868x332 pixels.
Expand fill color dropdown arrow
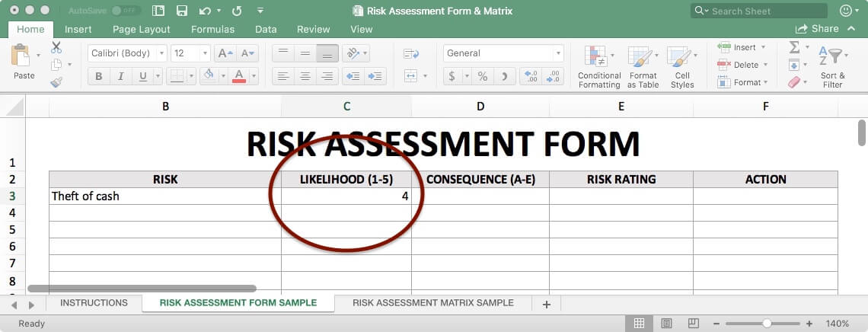pyautogui.click(x=223, y=76)
